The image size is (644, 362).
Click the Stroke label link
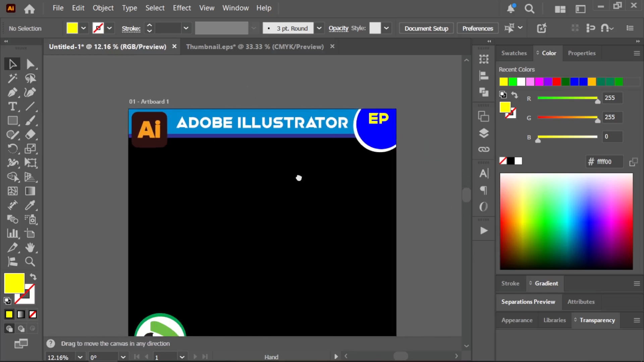point(131,29)
